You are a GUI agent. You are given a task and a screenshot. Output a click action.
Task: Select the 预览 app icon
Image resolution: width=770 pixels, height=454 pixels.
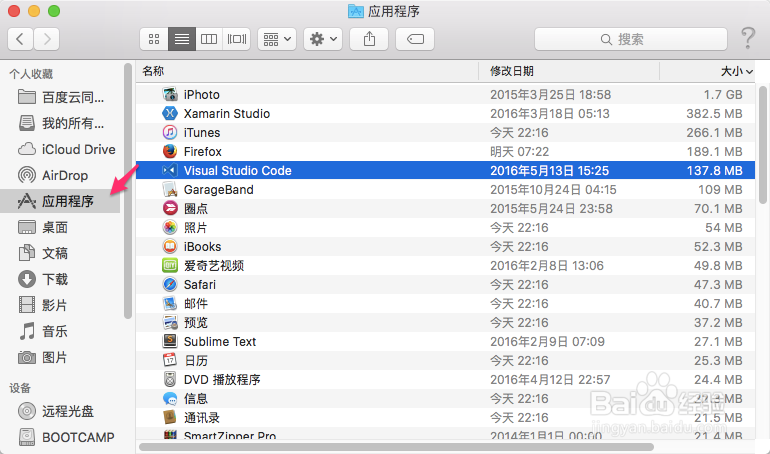click(170, 322)
